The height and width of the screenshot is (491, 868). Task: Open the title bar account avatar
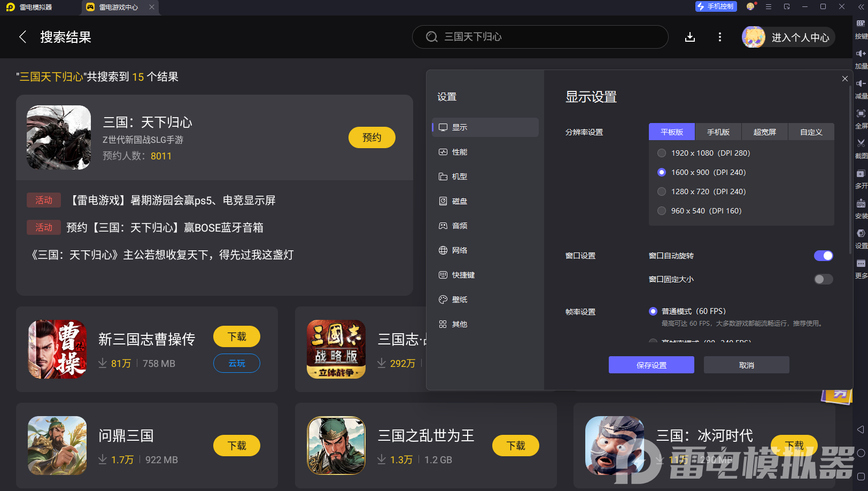pos(751,6)
